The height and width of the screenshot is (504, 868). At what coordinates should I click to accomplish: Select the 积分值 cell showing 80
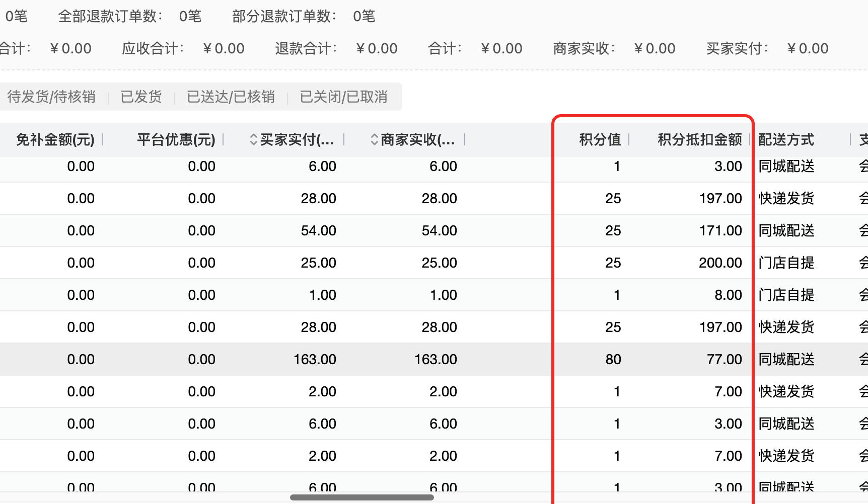click(613, 359)
